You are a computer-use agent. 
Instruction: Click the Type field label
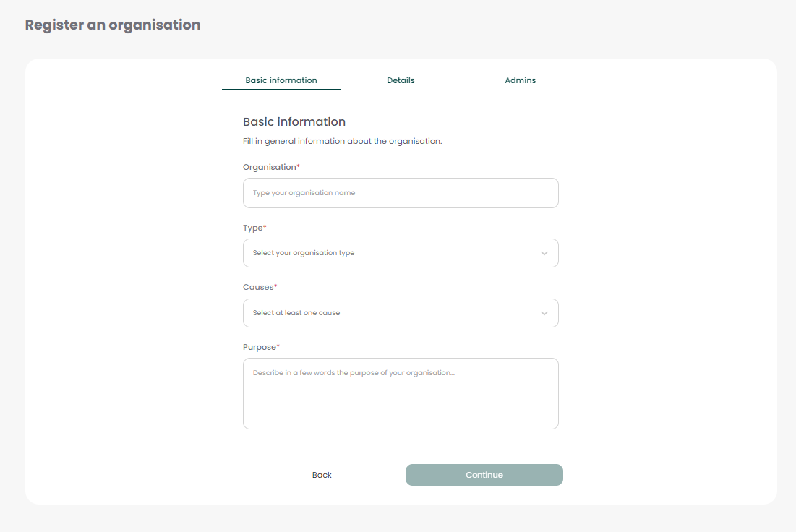[252, 228]
